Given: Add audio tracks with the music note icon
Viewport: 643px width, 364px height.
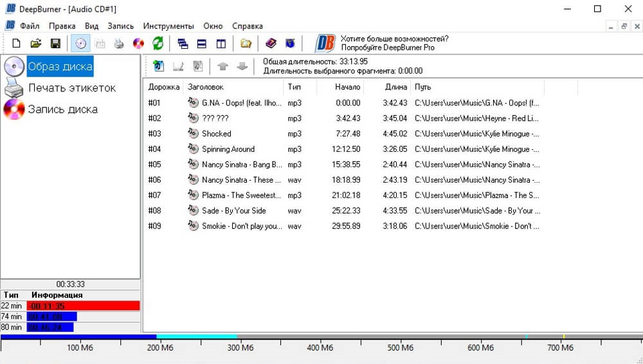Looking at the screenshot, I should click(x=158, y=66).
